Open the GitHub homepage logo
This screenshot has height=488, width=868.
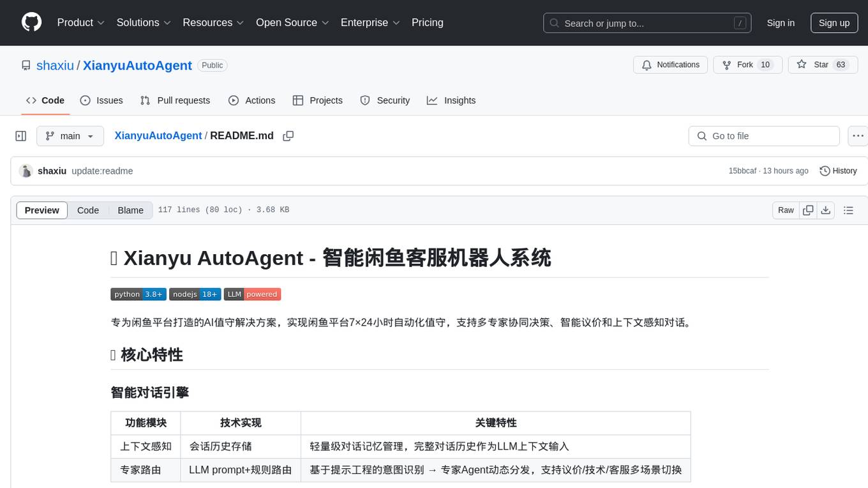click(32, 22)
